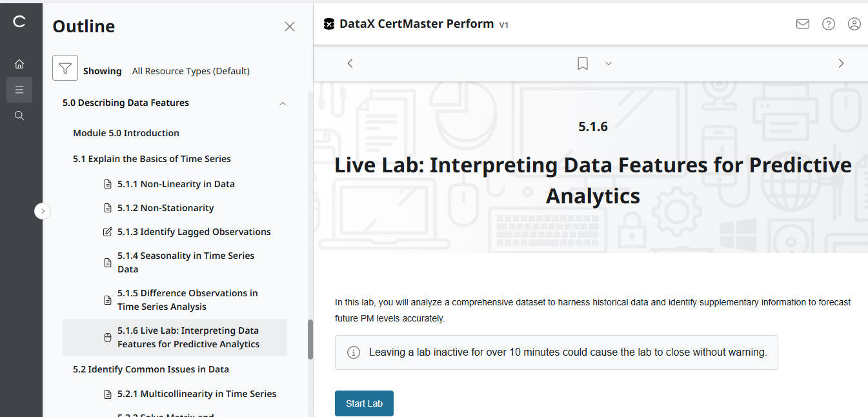Open the help question mark icon
This screenshot has width=868, height=417.
tap(829, 24)
